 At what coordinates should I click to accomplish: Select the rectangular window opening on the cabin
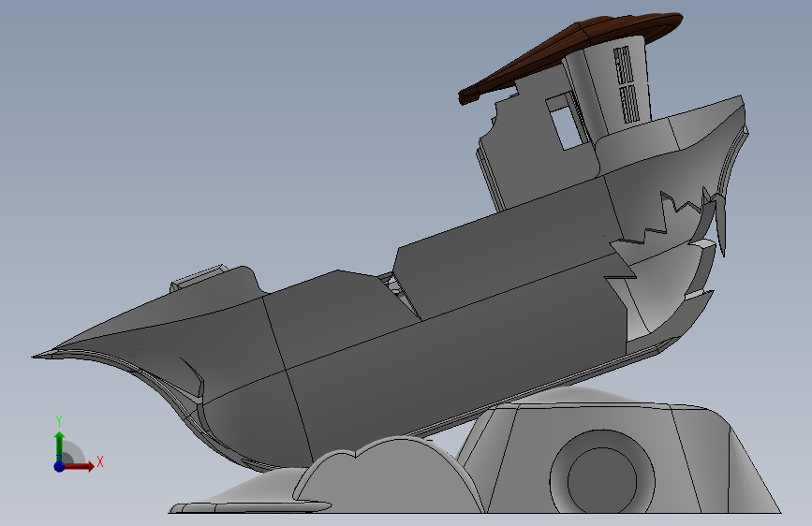[x=567, y=123]
